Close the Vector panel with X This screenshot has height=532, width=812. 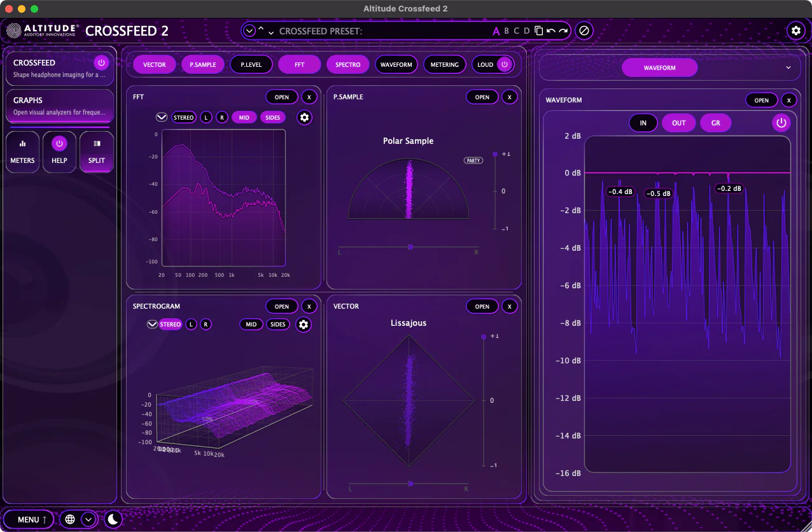pyautogui.click(x=510, y=307)
